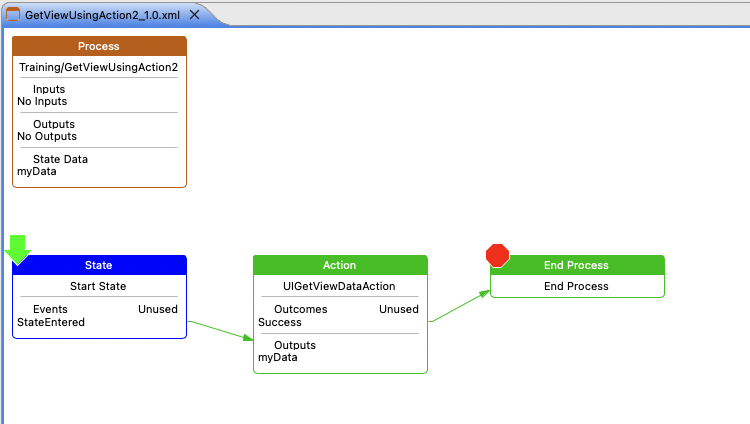Click the red stop sign icon
750x424 pixels.
[x=497, y=256]
